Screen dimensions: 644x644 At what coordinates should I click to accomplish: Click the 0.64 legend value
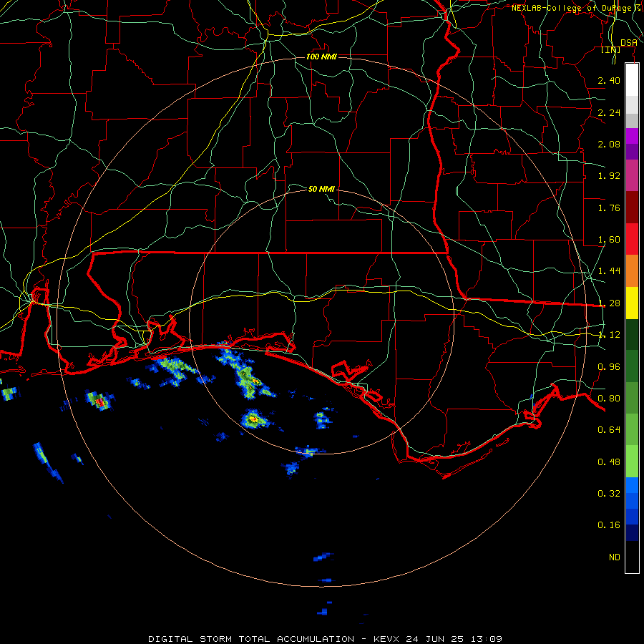coord(609,430)
